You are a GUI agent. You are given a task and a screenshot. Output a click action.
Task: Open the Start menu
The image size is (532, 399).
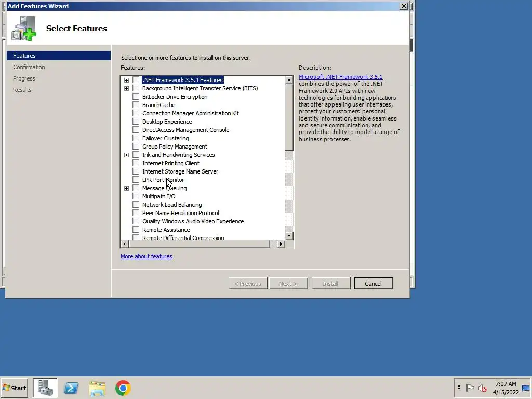coord(14,388)
